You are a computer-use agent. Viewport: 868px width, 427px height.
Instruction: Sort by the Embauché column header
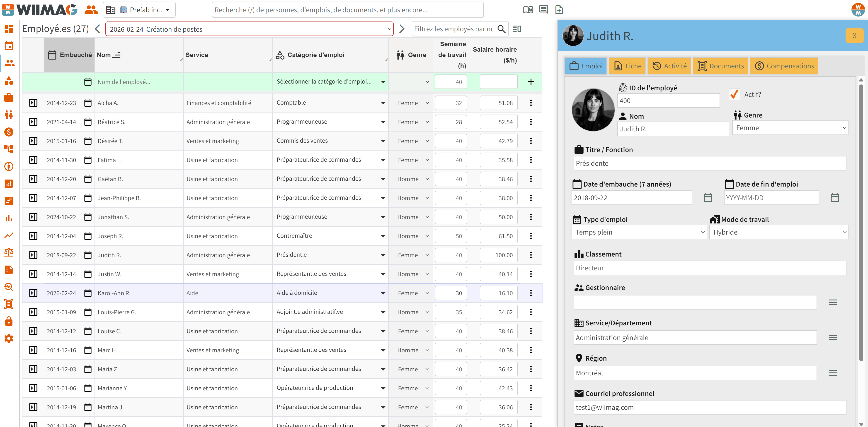click(x=69, y=55)
